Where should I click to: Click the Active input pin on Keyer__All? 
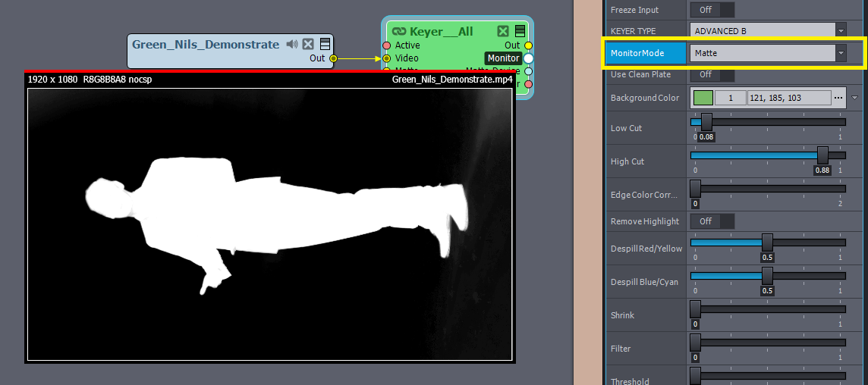pos(387,45)
